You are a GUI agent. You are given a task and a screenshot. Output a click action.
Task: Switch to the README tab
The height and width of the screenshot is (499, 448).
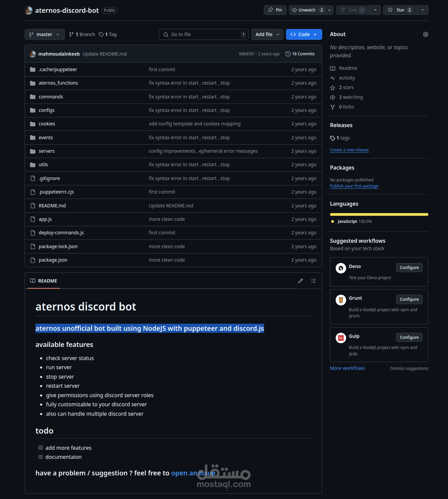click(44, 281)
